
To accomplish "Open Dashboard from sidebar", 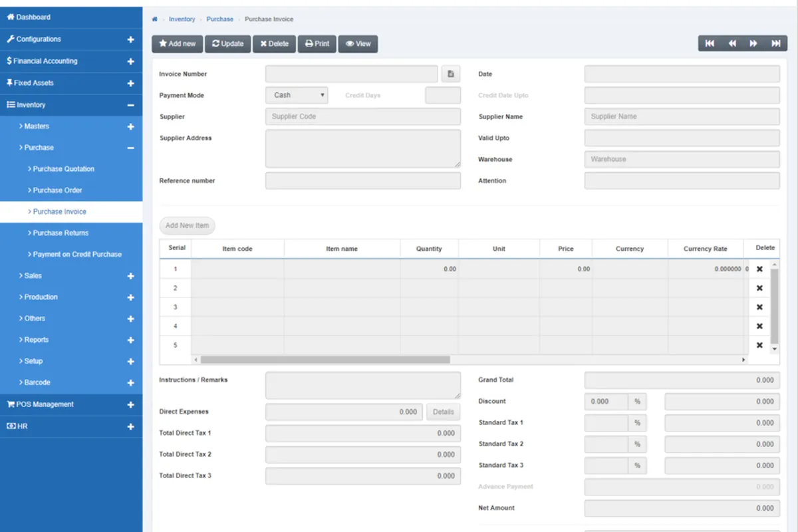I will pyautogui.click(x=71, y=17).
